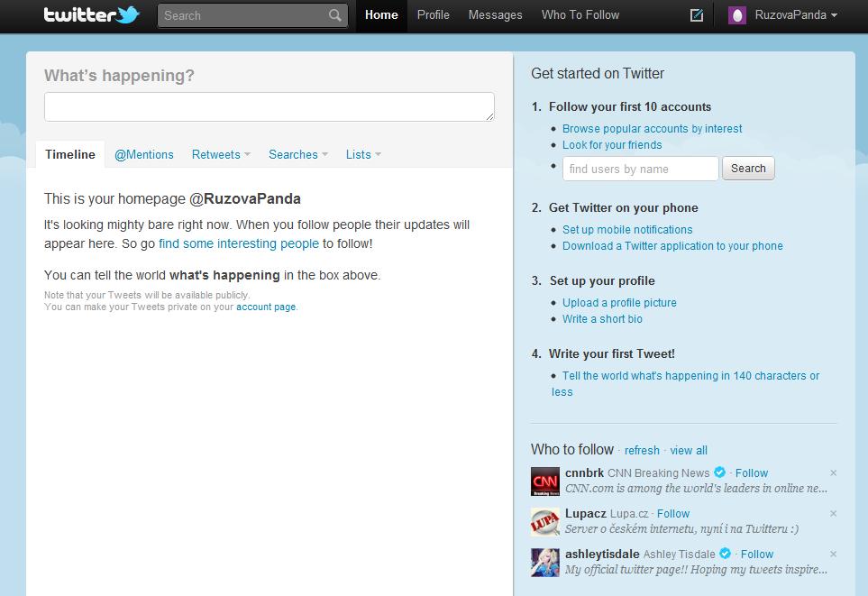Open the Lupa.cz avatar thumbnail
868x596 pixels.
(544, 522)
